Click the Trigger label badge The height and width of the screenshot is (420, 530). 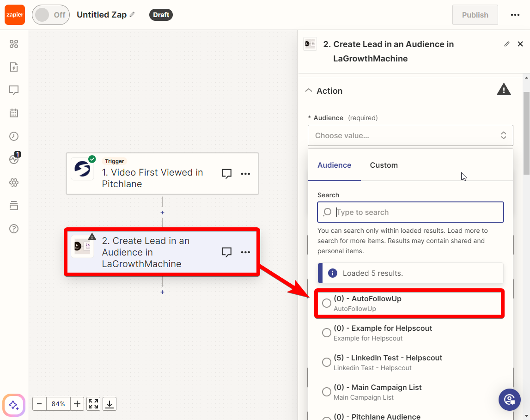(115, 161)
